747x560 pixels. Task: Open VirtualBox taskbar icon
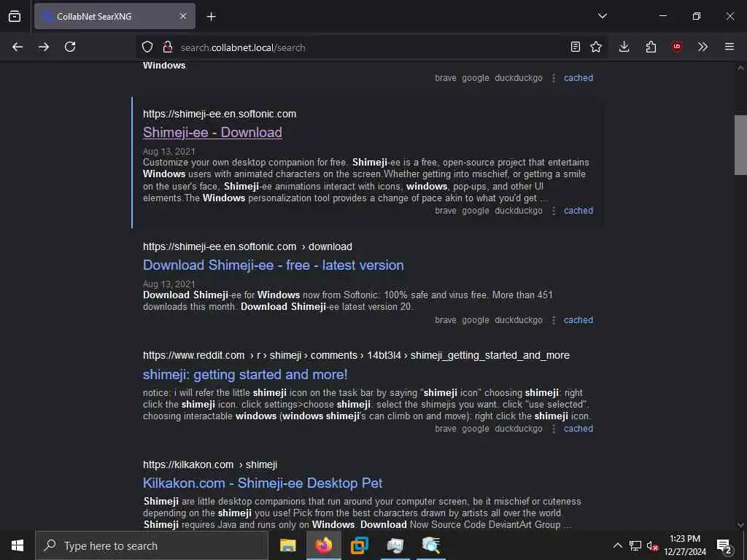tap(359, 545)
